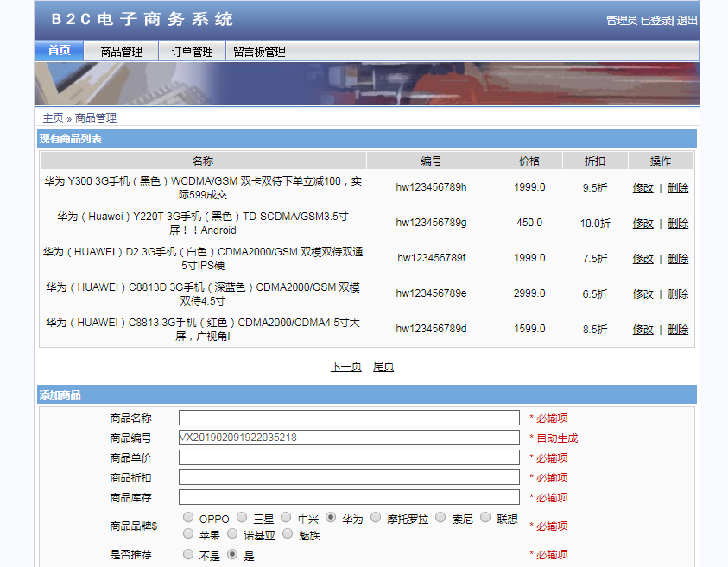
Task: Click product name 华为 Y300 3G手机
Action: tap(203, 187)
